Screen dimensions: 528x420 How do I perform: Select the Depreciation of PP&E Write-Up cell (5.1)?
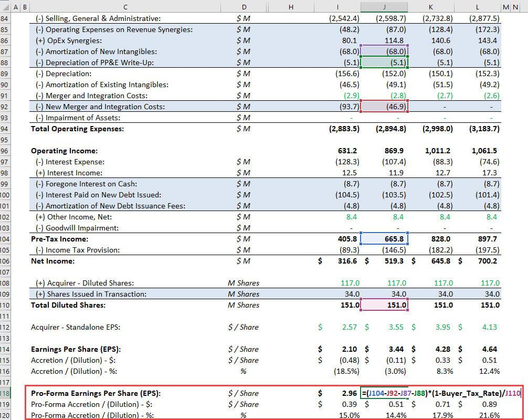[x=385, y=62]
